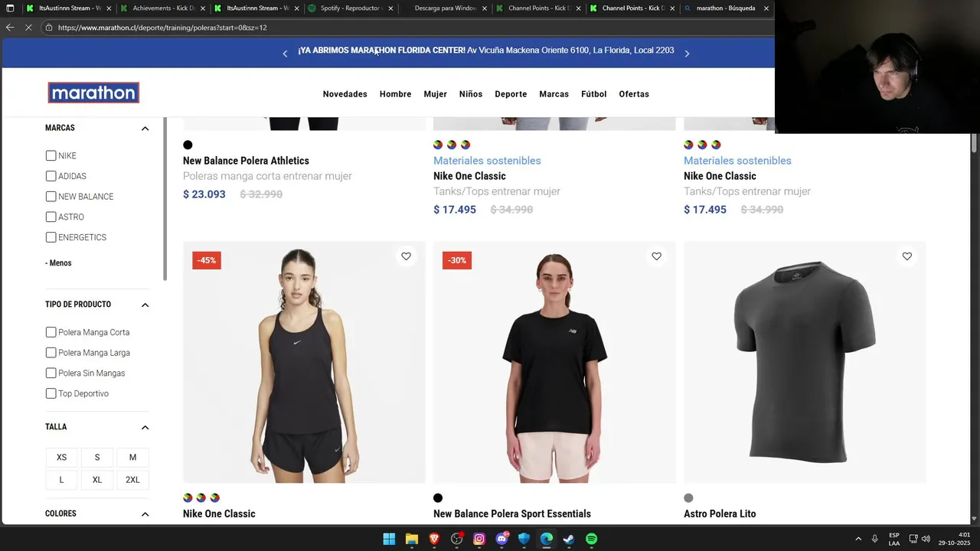Switch to the Spotify - Reproductor tab
This screenshot has height=551, width=980.
point(350,8)
